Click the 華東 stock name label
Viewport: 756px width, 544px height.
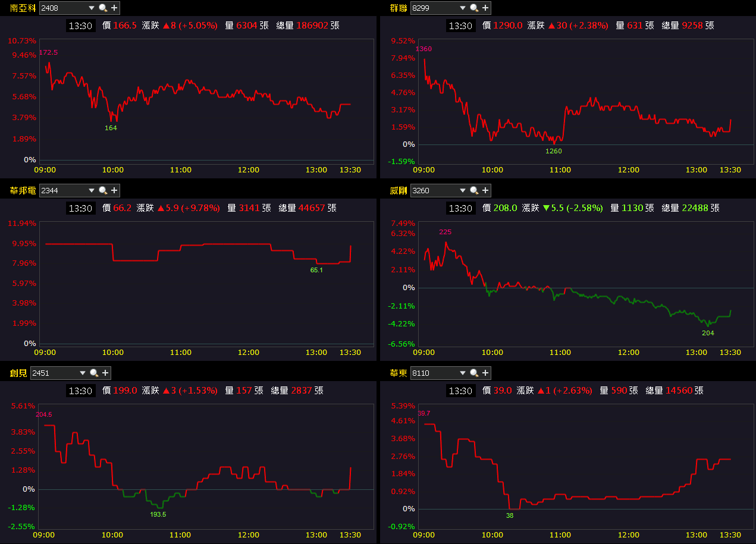tap(399, 373)
